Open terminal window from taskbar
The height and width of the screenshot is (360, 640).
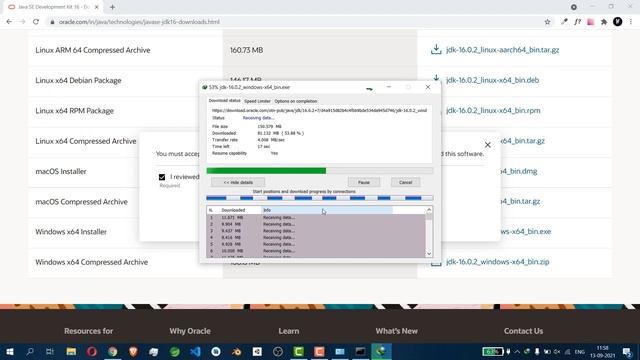pyautogui.click(x=360, y=351)
